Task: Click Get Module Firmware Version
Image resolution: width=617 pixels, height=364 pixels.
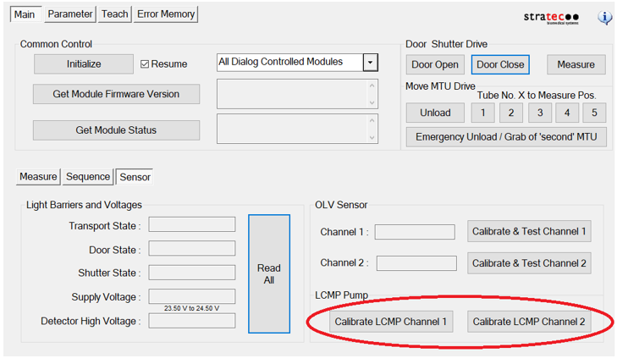Action: click(116, 94)
